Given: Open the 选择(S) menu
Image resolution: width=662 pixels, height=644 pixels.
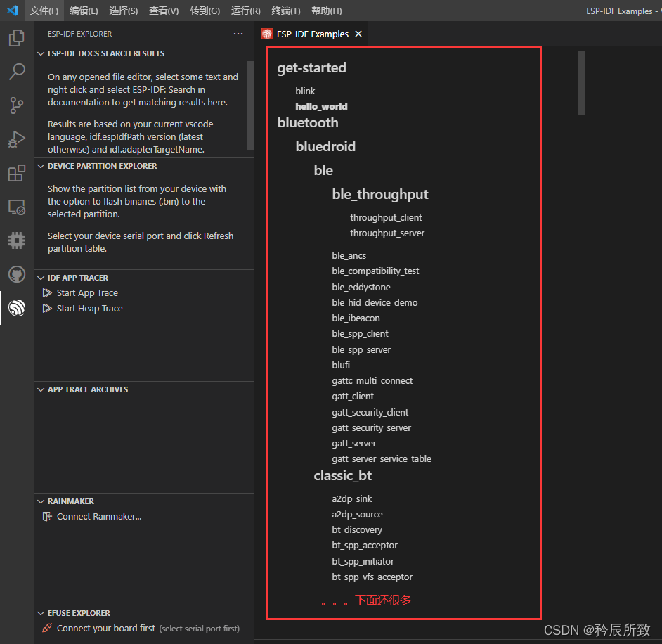Looking at the screenshot, I should pyautogui.click(x=123, y=11).
